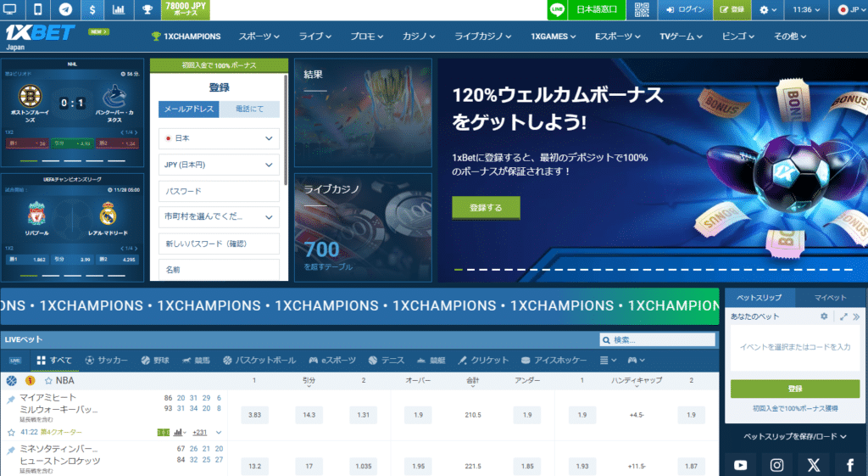Open the trophy results icon
Viewport: 868px width, 476px height.
147,9
